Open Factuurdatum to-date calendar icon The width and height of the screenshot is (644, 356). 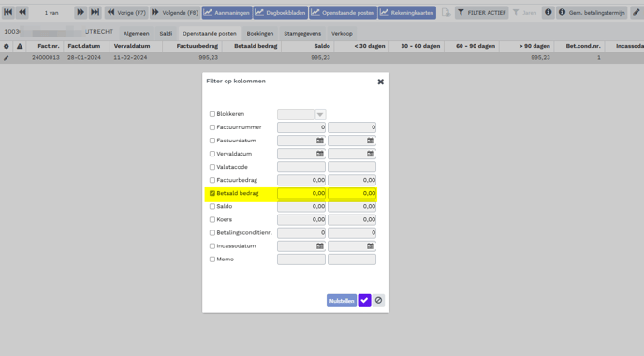[x=371, y=141]
